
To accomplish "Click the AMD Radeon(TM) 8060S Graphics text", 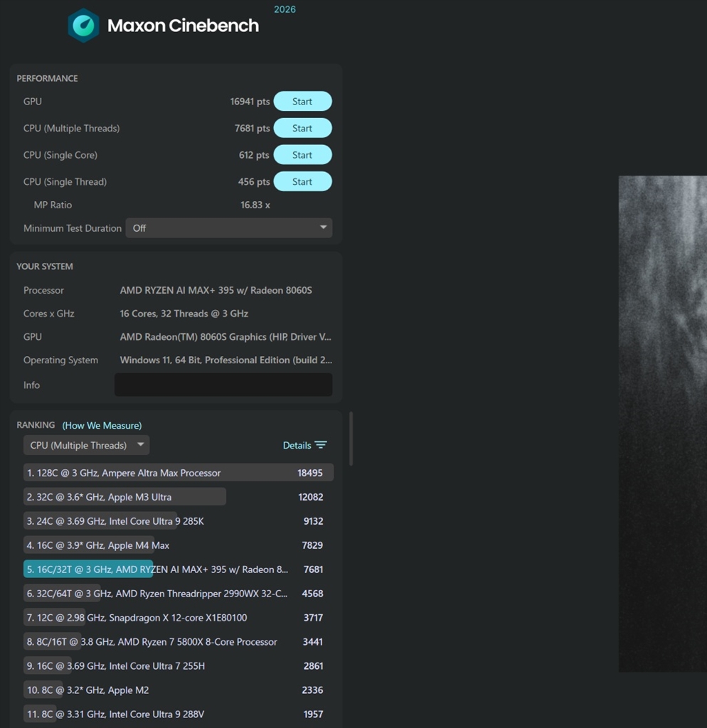I will 225,336.
